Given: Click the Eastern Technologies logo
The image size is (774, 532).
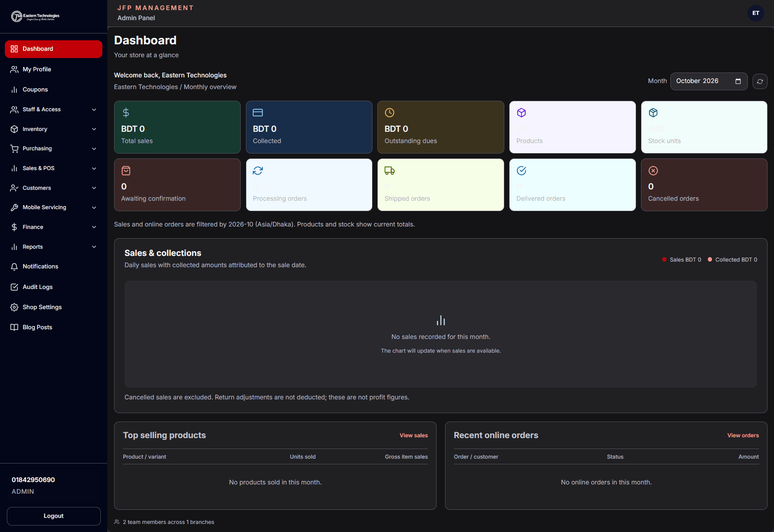Looking at the screenshot, I should coord(35,17).
